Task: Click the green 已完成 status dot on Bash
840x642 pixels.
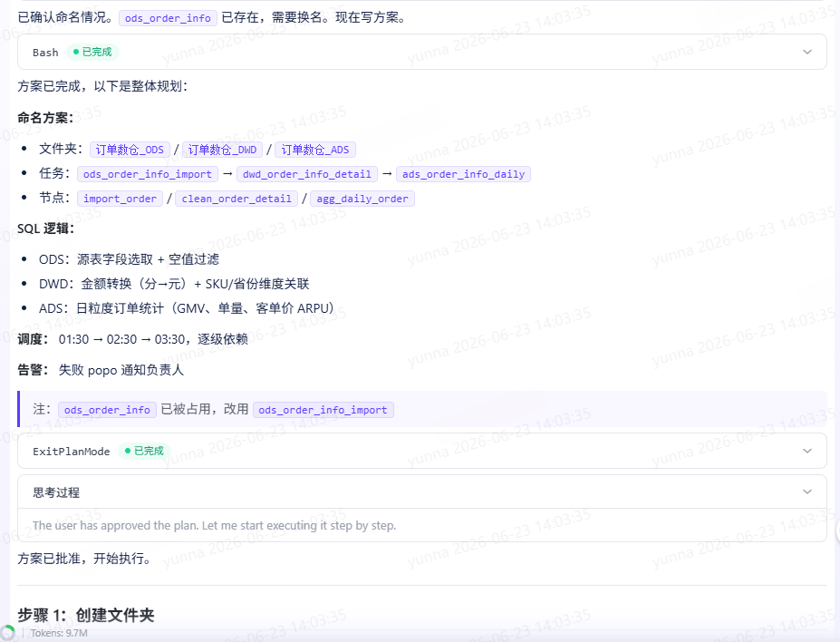Action: tap(76, 52)
